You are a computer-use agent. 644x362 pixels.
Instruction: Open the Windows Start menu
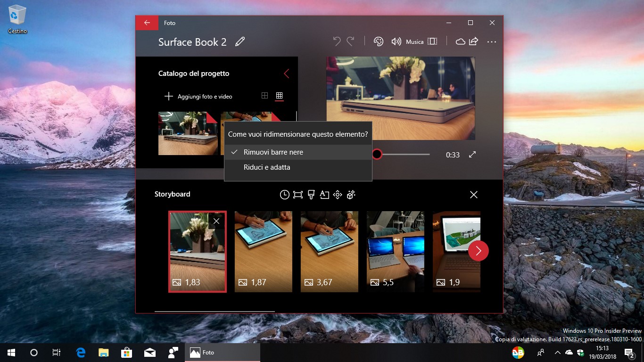coord(11,352)
